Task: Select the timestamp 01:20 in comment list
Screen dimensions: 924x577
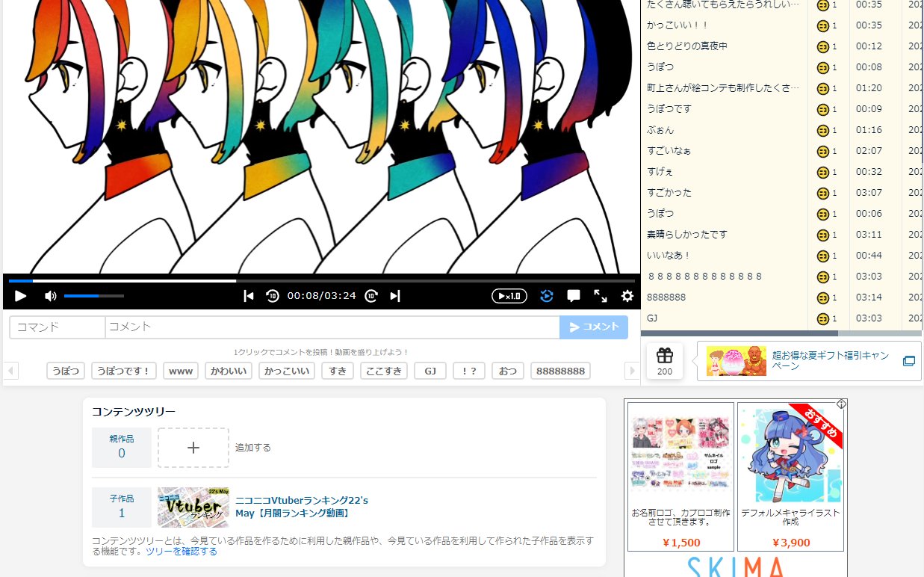Action: [x=869, y=88]
